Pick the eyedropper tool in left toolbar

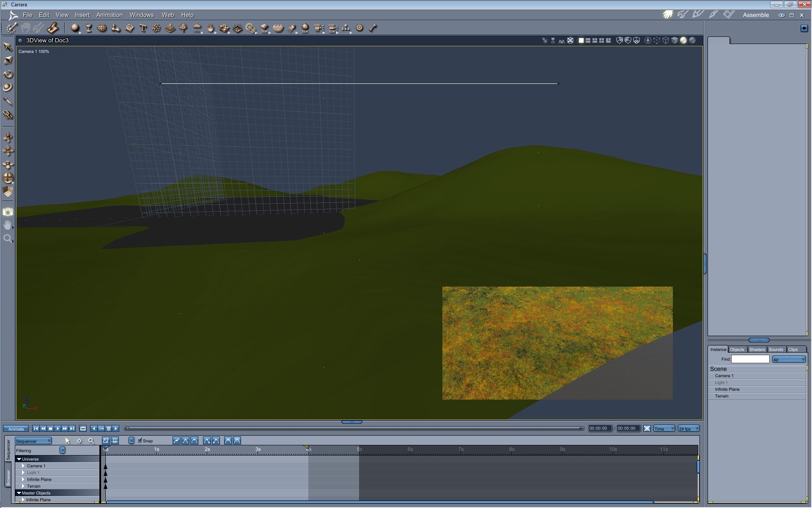[x=8, y=102]
